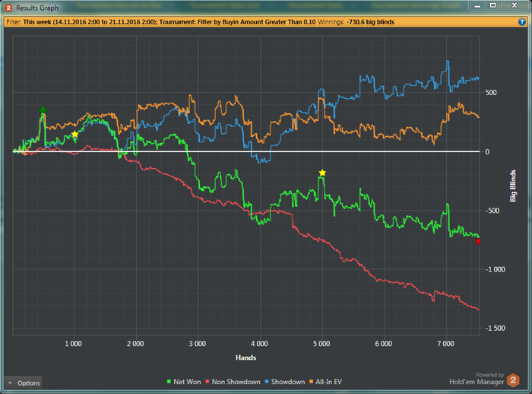This screenshot has width=532, height=394.
Task: Click the y-axis label -1 000
Action: (x=495, y=269)
